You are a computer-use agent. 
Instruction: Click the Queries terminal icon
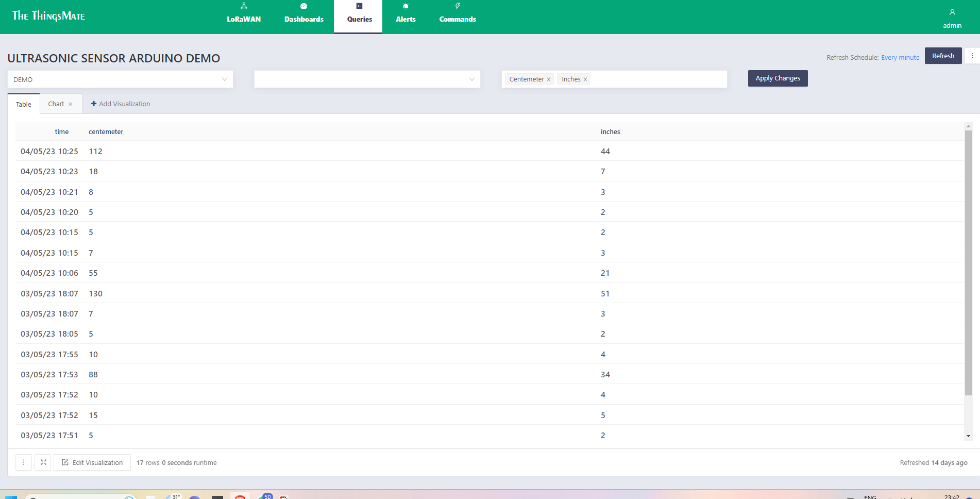click(358, 6)
